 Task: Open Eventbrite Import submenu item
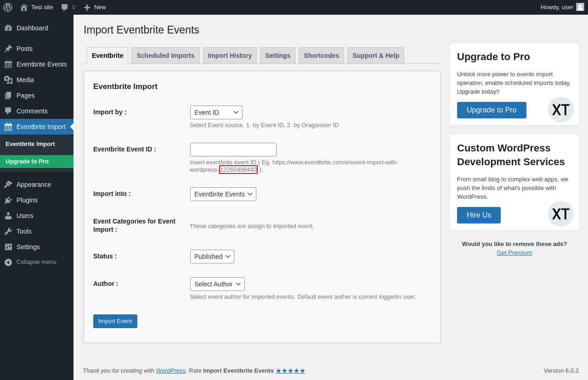[37, 144]
